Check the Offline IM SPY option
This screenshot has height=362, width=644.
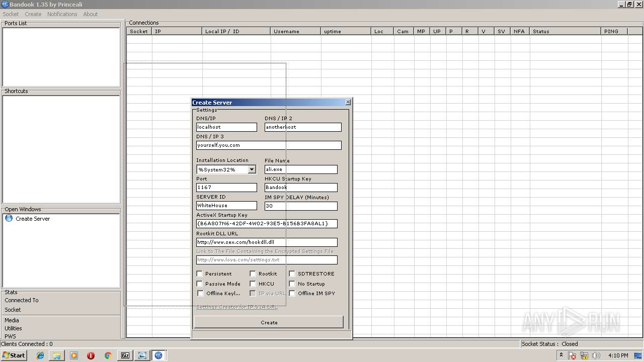292,293
